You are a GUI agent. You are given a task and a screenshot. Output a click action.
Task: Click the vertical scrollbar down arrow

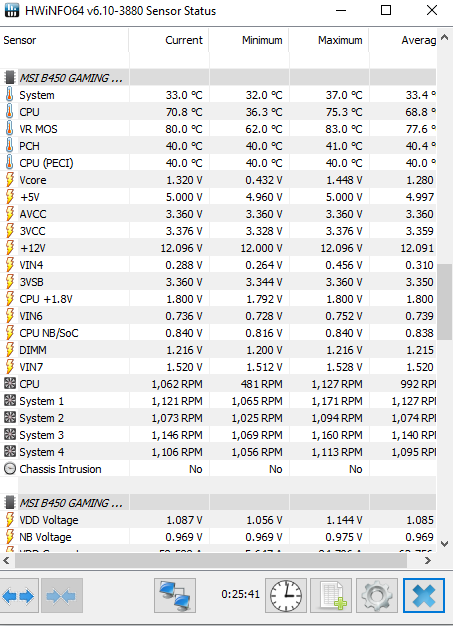[x=445, y=543]
